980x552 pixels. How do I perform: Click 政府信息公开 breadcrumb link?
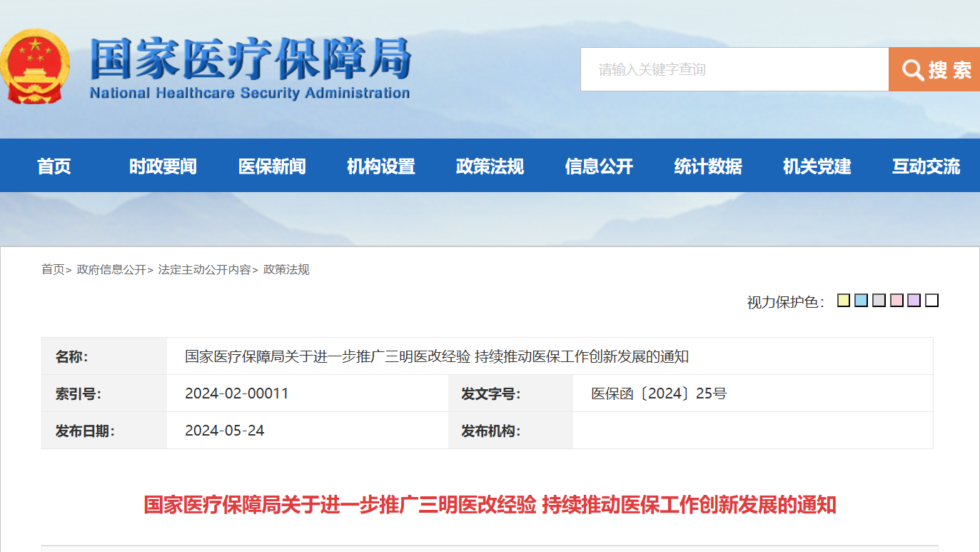[x=111, y=270]
